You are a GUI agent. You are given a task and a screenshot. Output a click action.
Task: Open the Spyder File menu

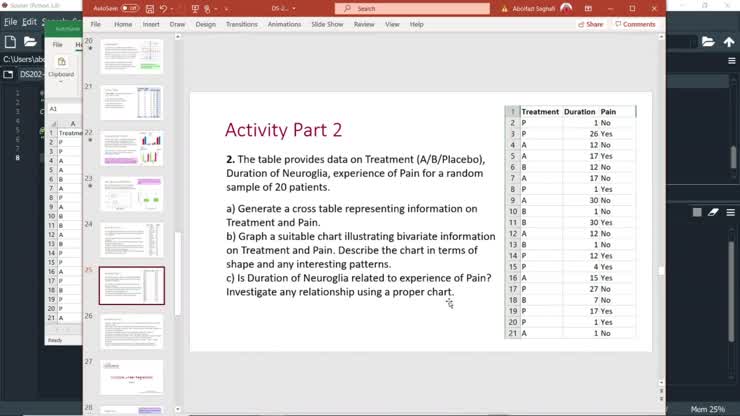(x=10, y=22)
